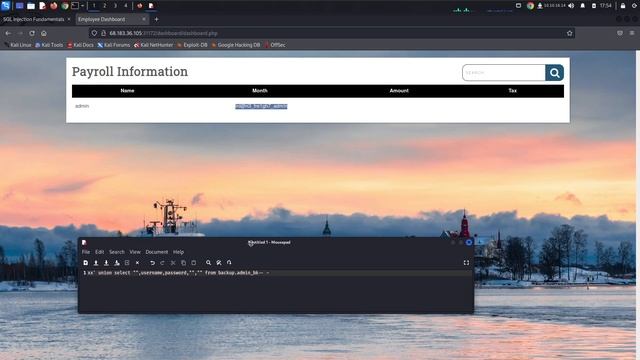Open the Help menu in Mousepad
Screen dimensions: 640x360
point(178,252)
